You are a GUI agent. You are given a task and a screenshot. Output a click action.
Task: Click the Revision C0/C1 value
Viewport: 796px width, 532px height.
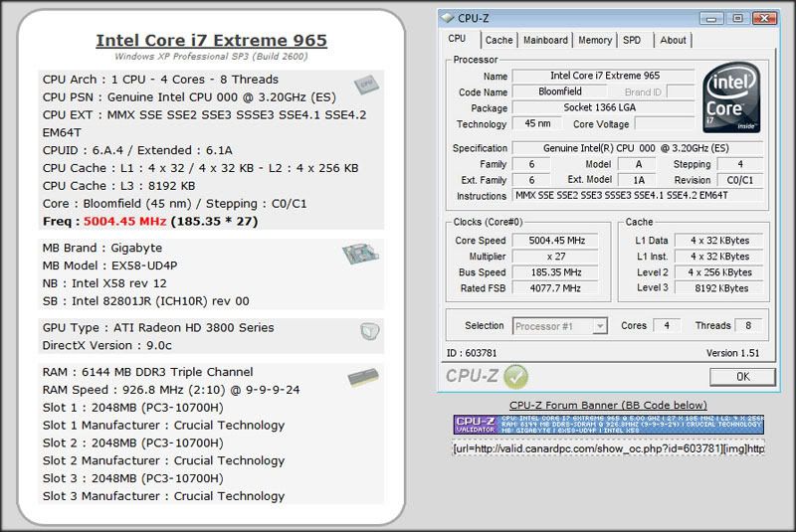tap(739, 180)
